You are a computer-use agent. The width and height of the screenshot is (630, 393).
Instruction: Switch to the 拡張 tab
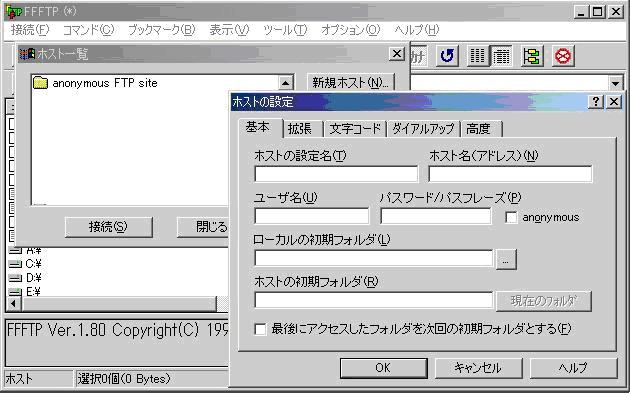(x=300, y=129)
